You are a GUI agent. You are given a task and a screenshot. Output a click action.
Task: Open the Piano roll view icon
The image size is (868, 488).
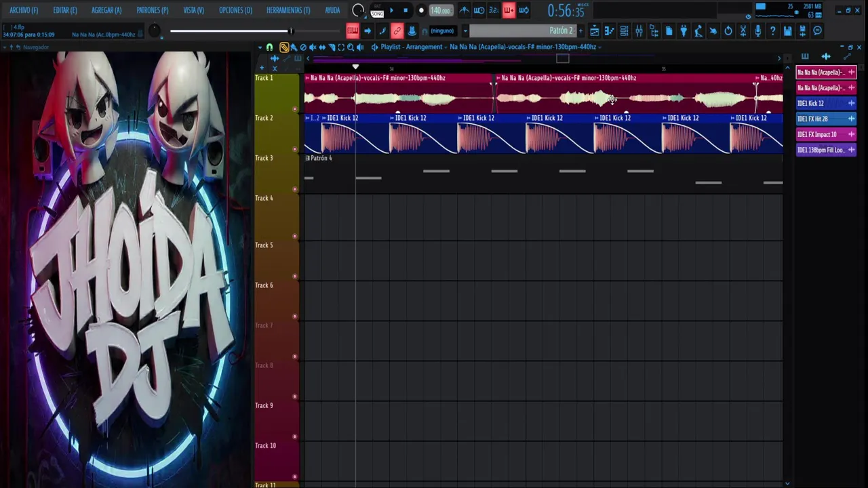(609, 30)
